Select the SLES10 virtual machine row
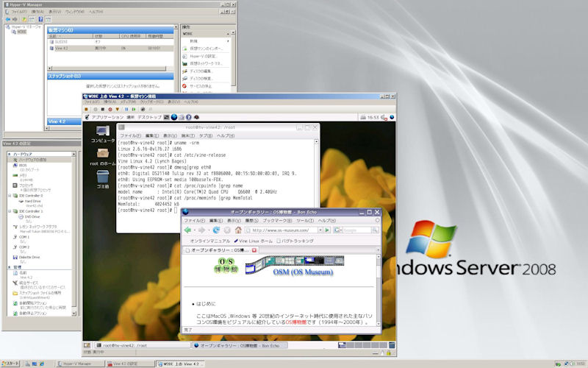The width and height of the screenshot is (588, 368). tap(111, 42)
